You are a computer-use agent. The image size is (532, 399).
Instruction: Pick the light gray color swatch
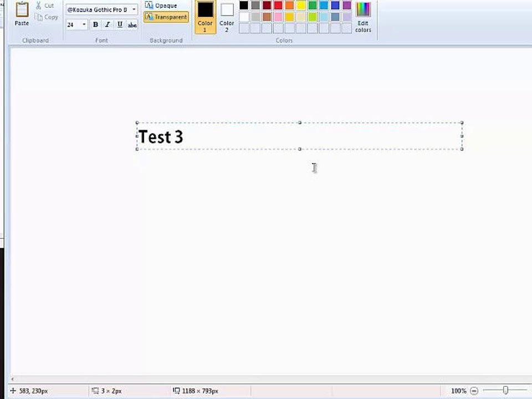click(x=255, y=17)
